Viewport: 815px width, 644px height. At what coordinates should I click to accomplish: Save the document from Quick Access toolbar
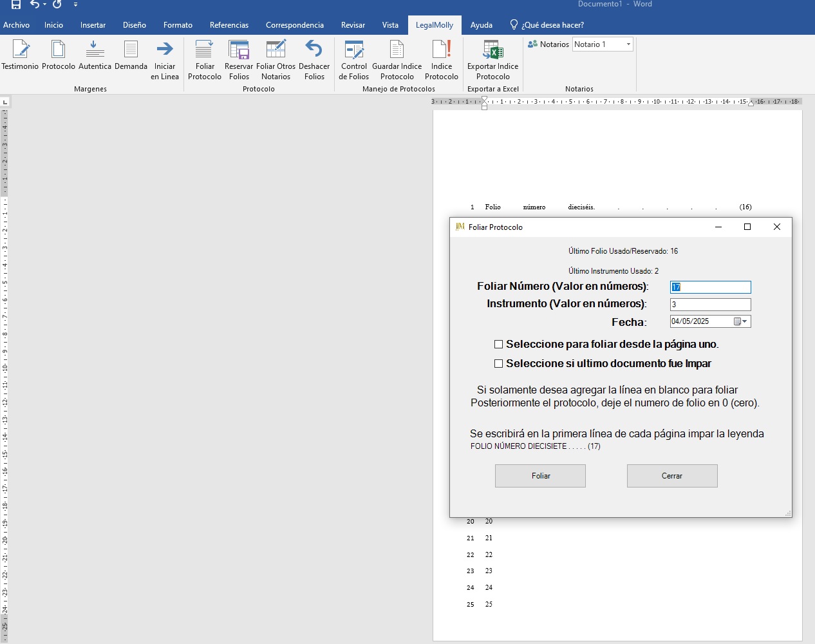16,4
